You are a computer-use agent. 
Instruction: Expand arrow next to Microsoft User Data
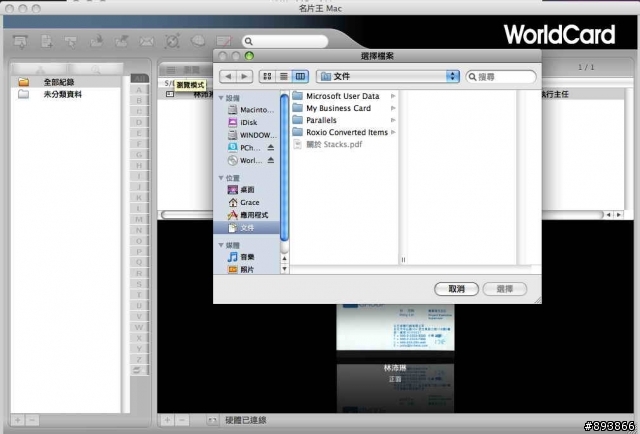click(x=393, y=96)
